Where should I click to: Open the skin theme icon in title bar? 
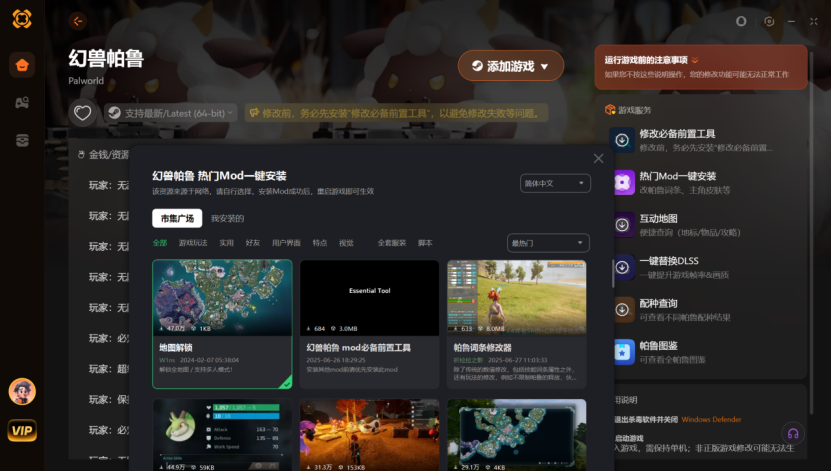741,21
